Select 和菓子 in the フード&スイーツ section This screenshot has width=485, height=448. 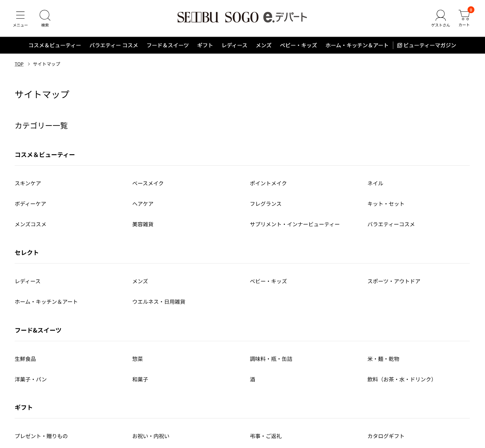coord(140,379)
